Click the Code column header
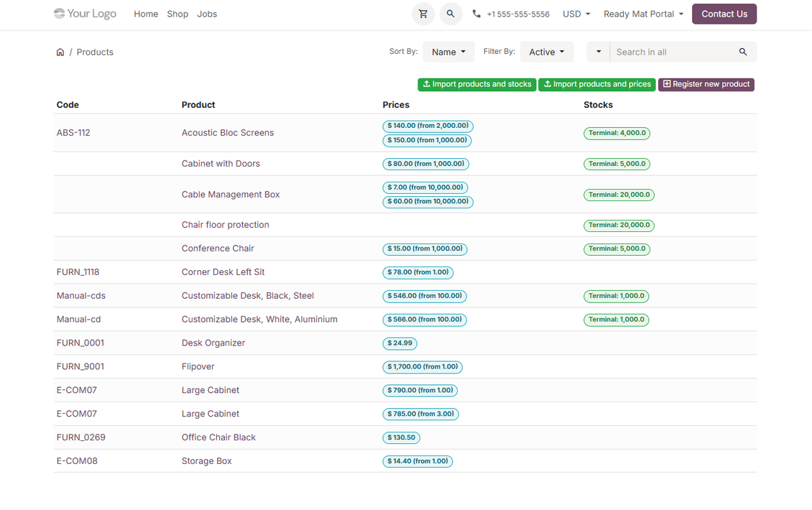The image size is (812, 510). 68,105
